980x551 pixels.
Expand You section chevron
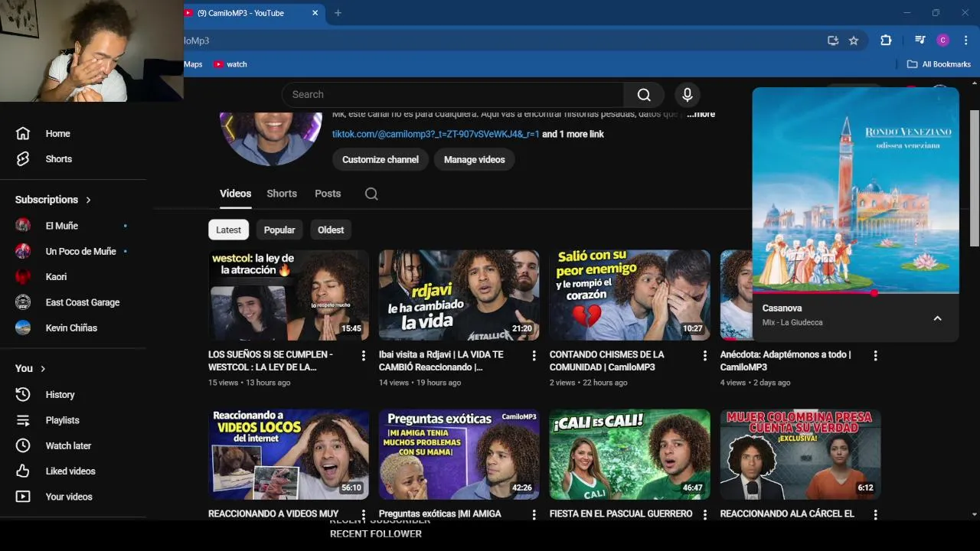[x=43, y=369]
